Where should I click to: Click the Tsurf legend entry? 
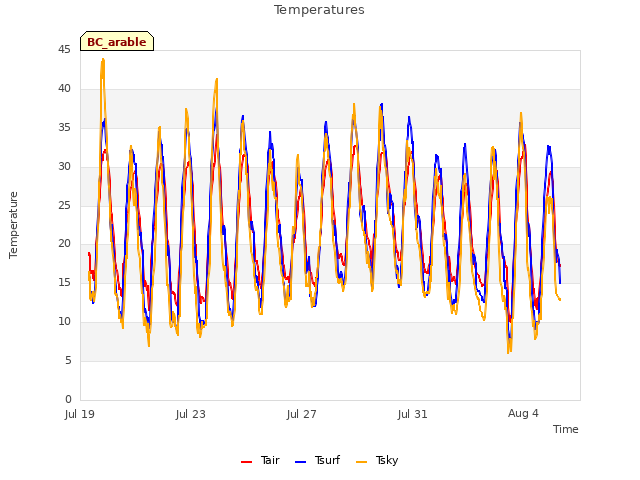pyautogui.click(x=318, y=460)
